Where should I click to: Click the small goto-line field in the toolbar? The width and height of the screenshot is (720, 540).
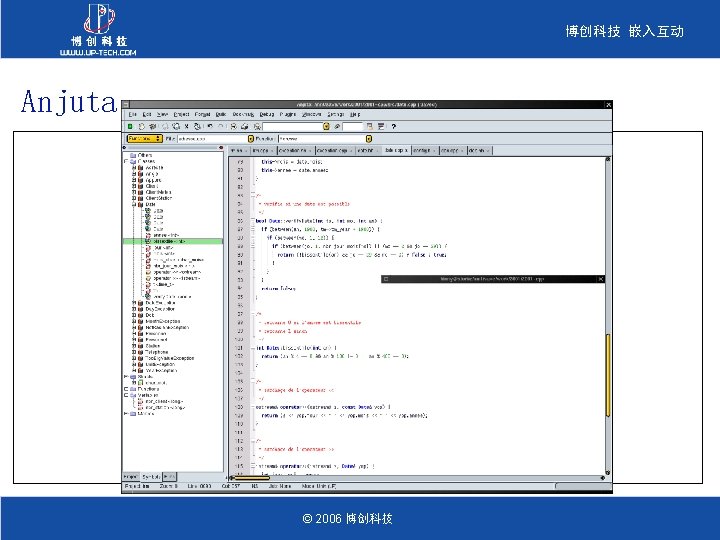(352, 126)
